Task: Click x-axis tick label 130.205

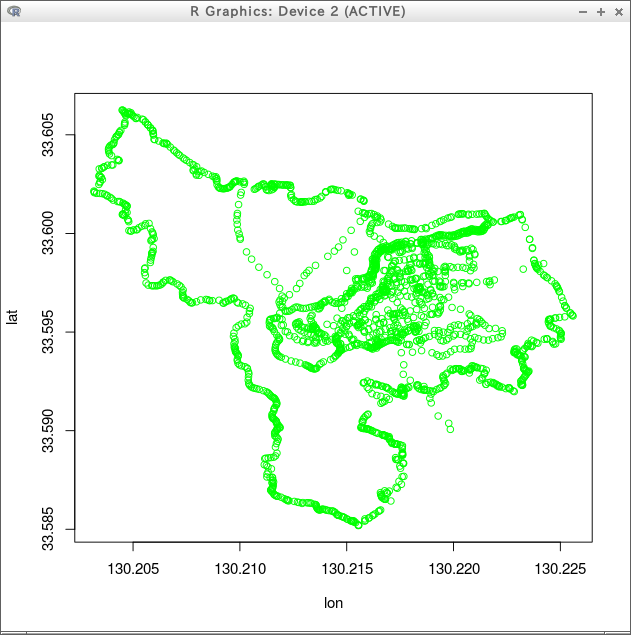Action: (x=133, y=569)
